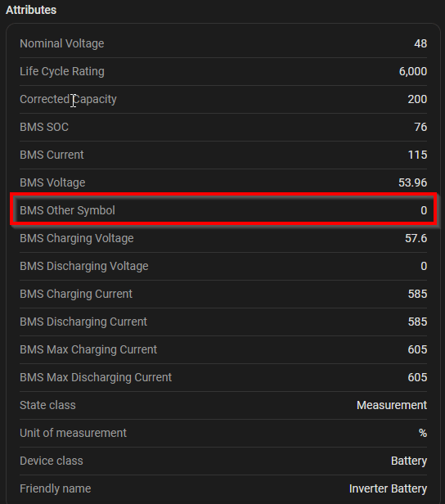Click the BMS Charging Current value 585

(x=417, y=294)
